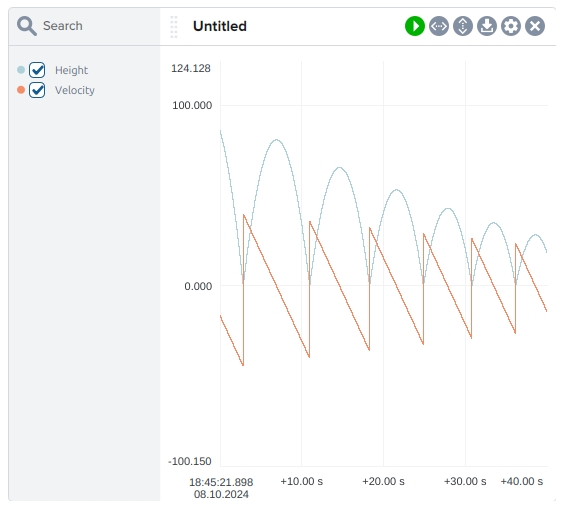Viewport: 566px width, 509px height.
Task: Uncheck the Height checkbox
Action: click(37, 70)
